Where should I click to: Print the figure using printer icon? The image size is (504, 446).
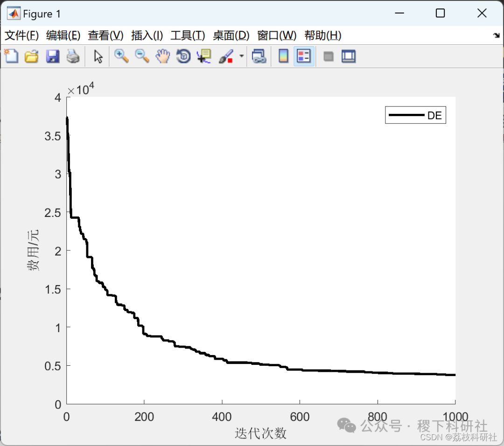pos(73,56)
